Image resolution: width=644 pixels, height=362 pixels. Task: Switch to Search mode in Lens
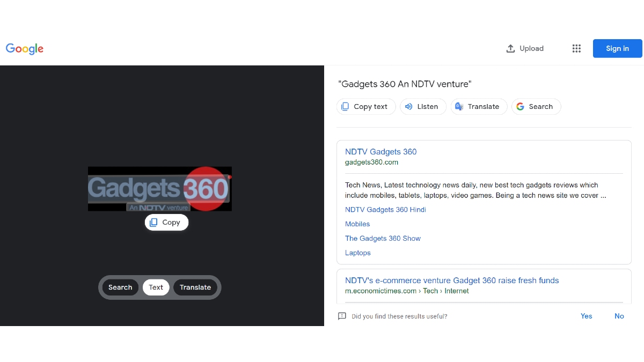120,287
